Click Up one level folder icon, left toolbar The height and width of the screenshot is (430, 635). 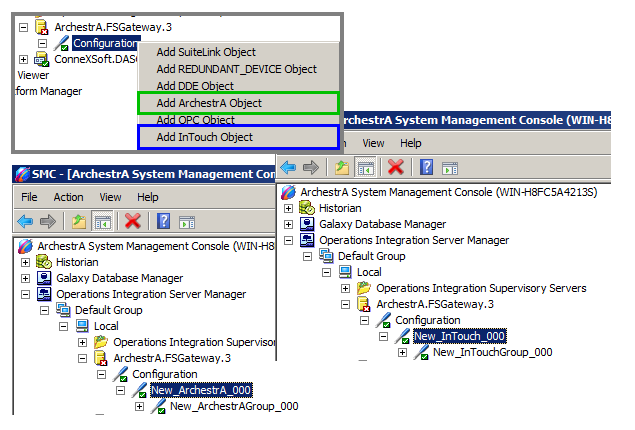pyautogui.click(x=79, y=221)
